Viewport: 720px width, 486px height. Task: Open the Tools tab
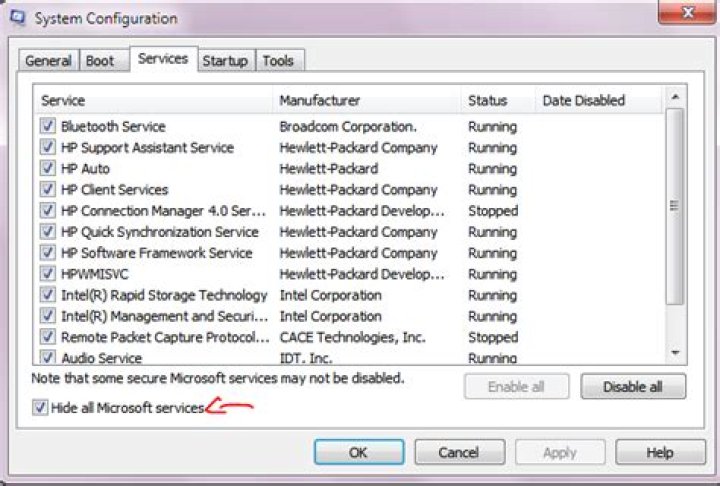[278, 61]
